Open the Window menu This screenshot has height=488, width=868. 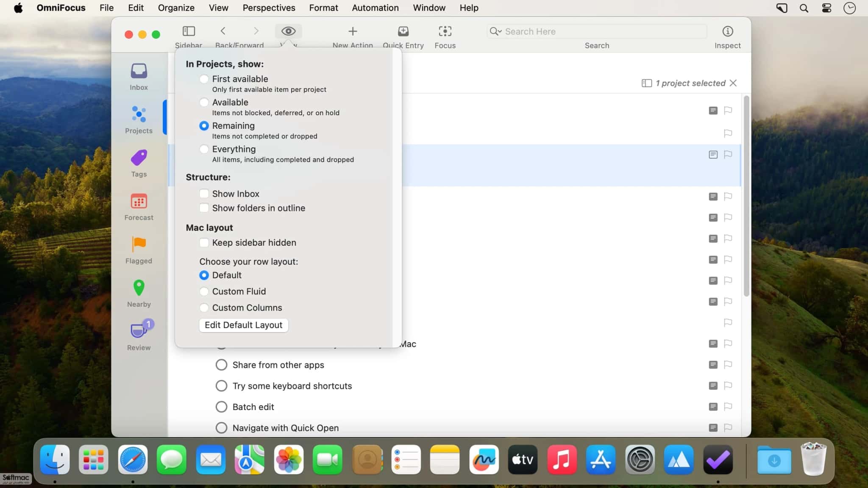pyautogui.click(x=429, y=8)
